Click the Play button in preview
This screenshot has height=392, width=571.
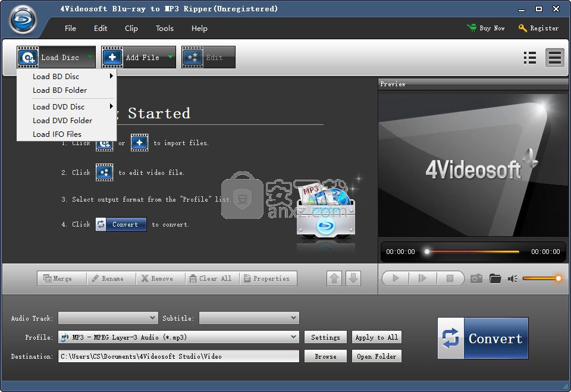tap(396, 279)
